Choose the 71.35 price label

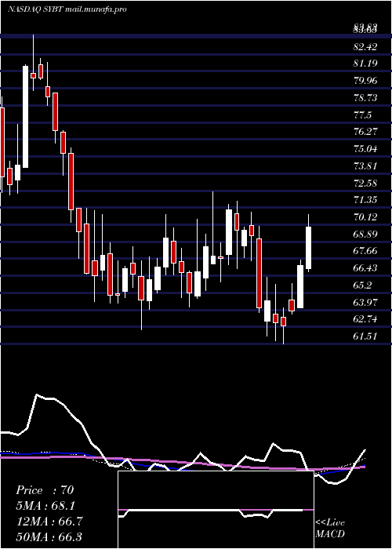coord(366,199)
